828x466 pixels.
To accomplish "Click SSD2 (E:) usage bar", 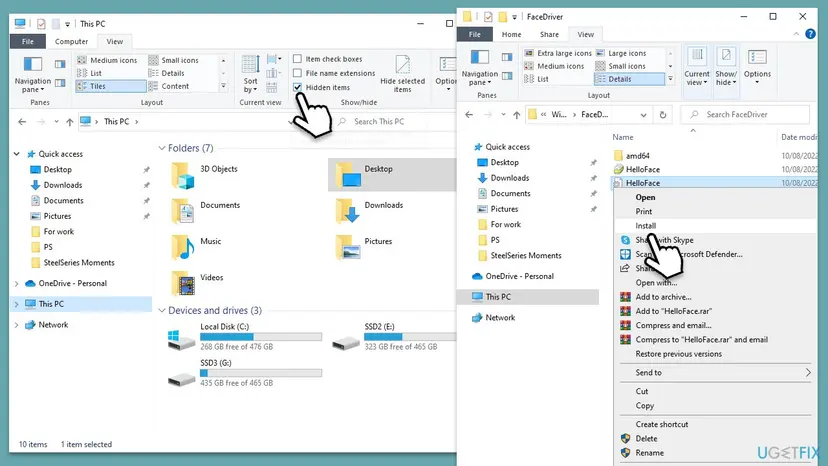I will coord(410,337).
